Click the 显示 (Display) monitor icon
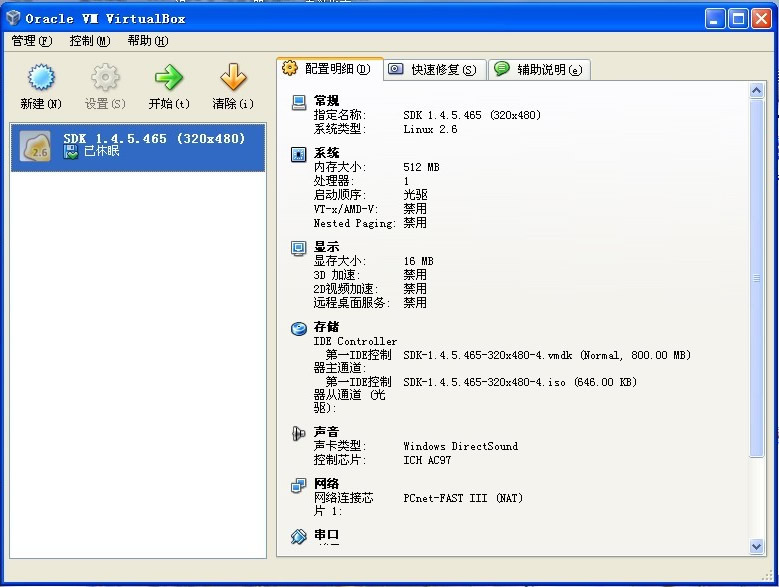The width and height of the screenshot is (779, 587). pos(298,248)
